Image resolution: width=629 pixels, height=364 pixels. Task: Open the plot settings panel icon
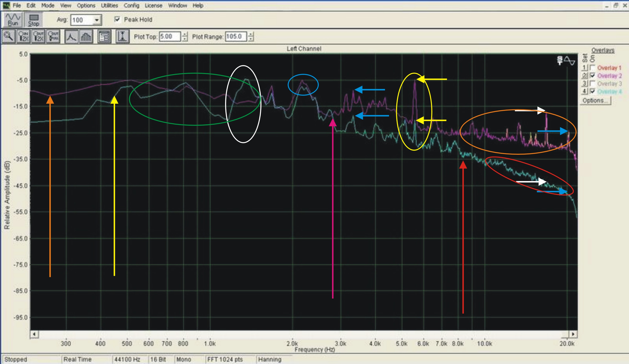104,37
